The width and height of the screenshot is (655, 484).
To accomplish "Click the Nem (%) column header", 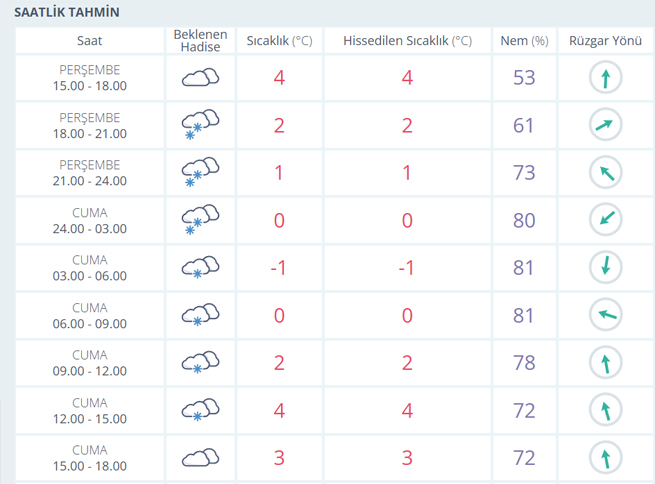I will (524, 41).
